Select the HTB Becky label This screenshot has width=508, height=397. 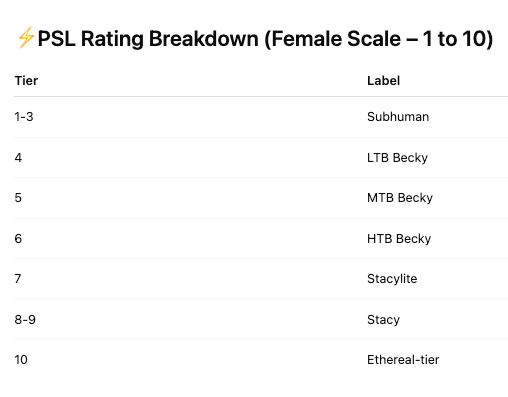click(x=399, y=239)
